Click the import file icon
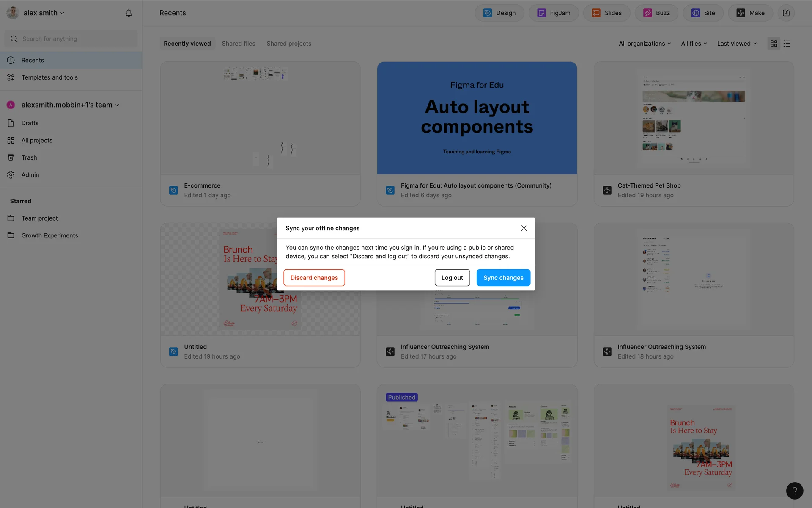The height and width of the screenshot is (508, 812). [786, 13]
